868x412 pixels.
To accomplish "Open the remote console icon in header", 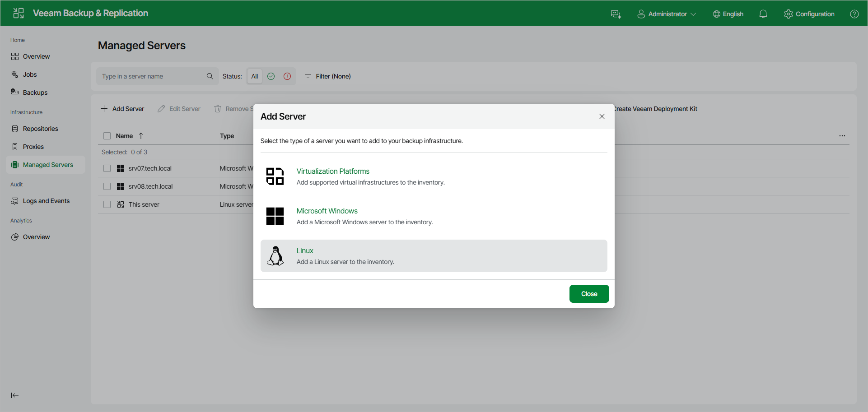I will coord(616,14).
